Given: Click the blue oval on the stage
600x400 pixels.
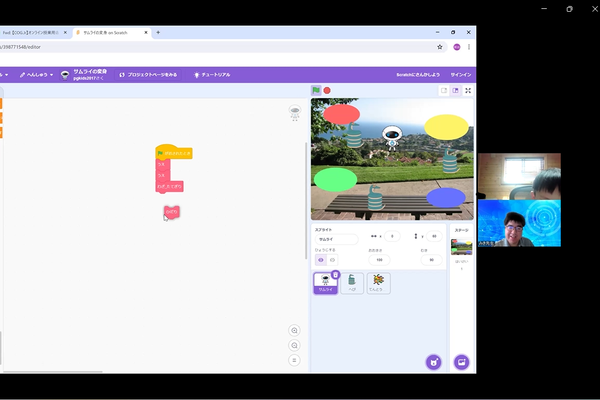Looking at the screenshot, I should pyautogui.click(x=446, y=198).
